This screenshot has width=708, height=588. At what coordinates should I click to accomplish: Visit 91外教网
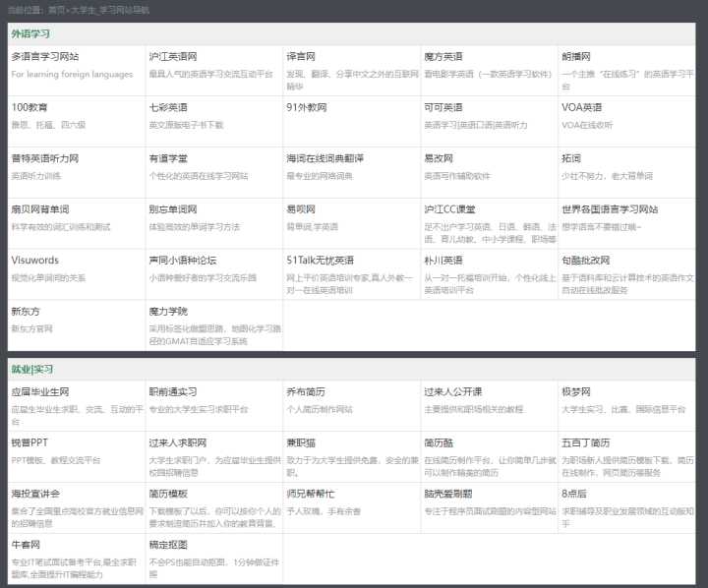click(307, 107)
